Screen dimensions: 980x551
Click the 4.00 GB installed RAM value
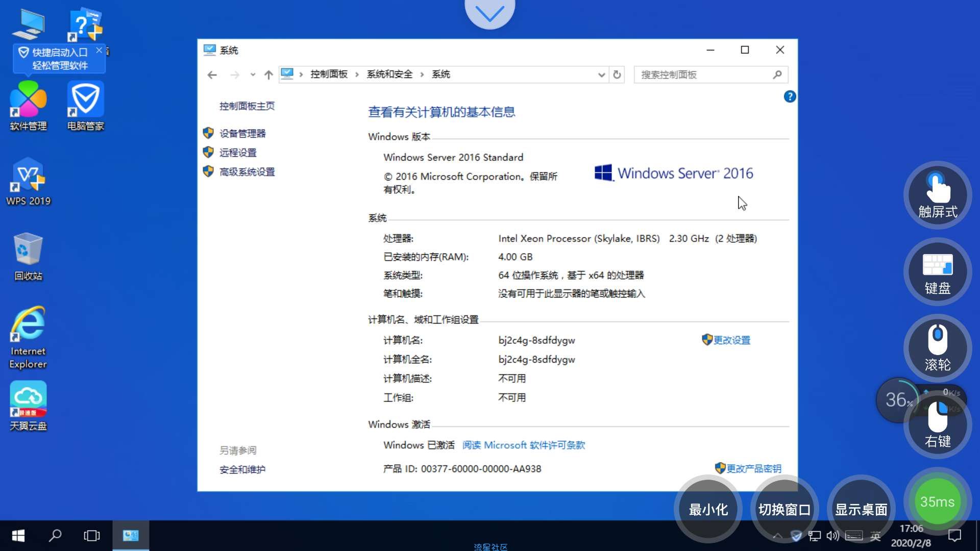tap(516, 257)
